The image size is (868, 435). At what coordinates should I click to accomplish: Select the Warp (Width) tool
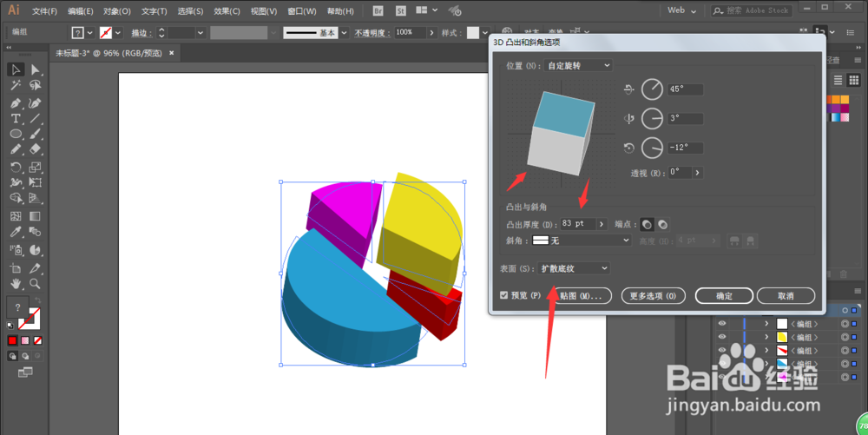coord(16,182)
